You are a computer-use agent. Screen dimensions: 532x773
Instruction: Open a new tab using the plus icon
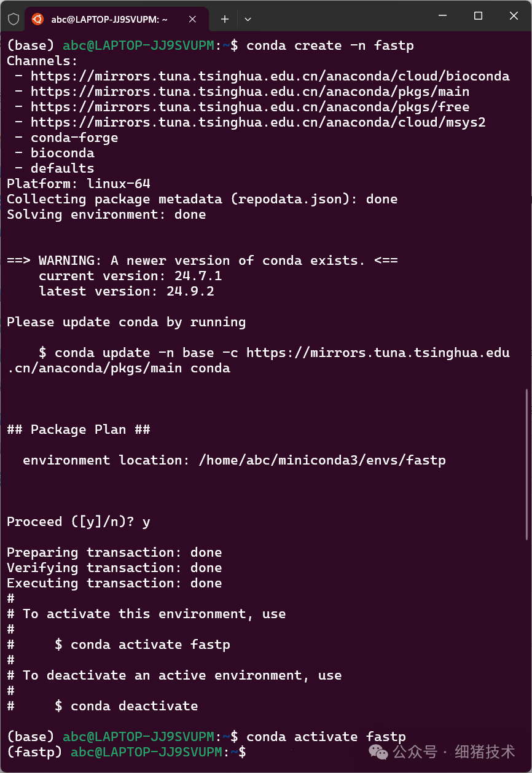224,18
